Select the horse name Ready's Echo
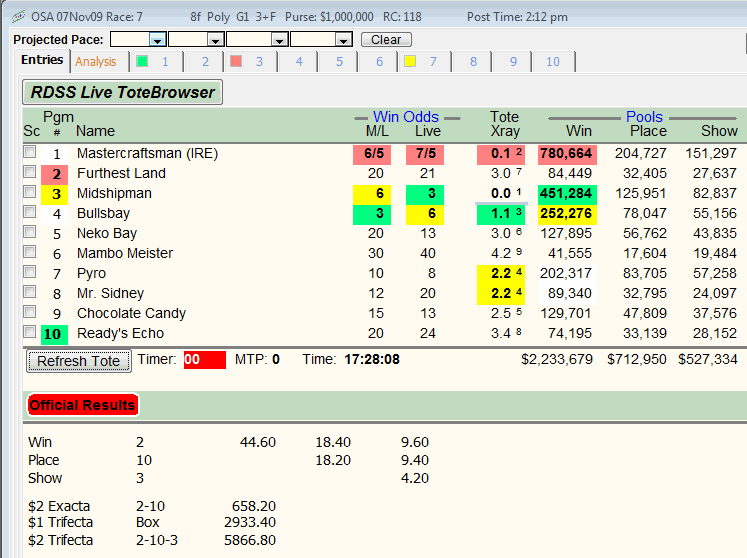 pos(121,334)
